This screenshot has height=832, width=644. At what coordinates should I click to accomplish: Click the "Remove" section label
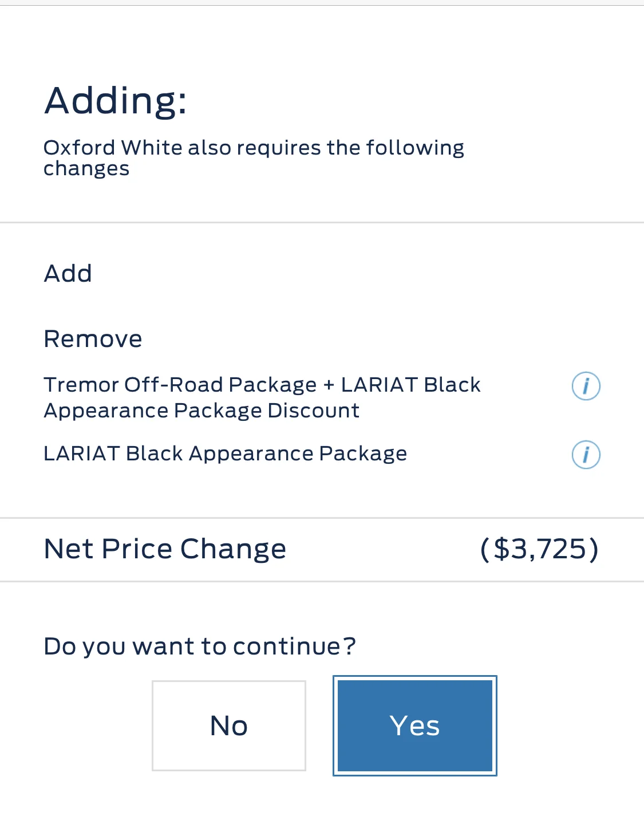pos(93,339)
